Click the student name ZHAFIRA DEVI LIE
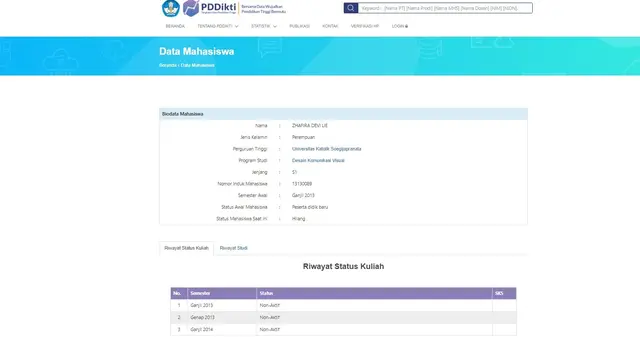Image resolution: width=640 pixels, height=360 pixels. (310, 126)
